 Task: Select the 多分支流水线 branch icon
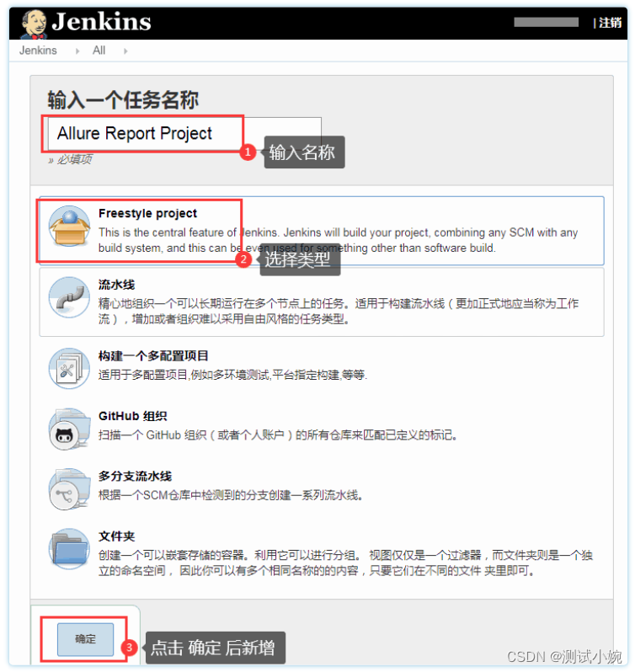pos(69,488)
